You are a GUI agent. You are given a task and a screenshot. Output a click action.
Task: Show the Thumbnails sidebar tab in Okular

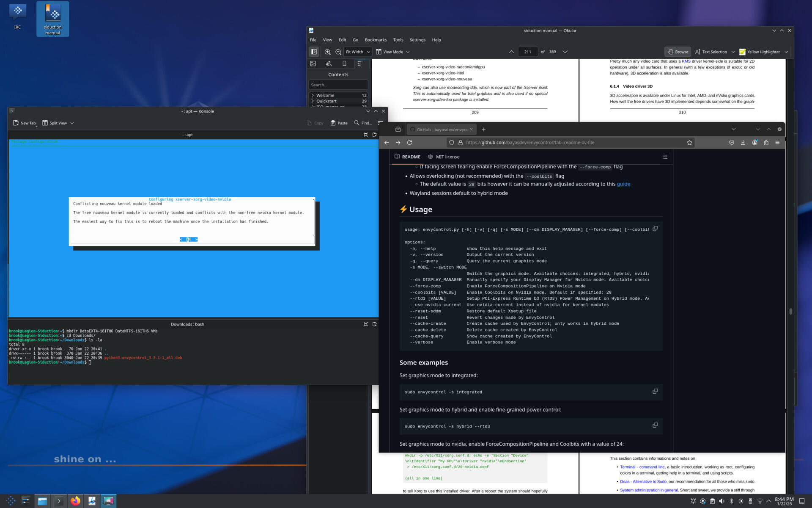pyautogui.click(x=313, y=63)
